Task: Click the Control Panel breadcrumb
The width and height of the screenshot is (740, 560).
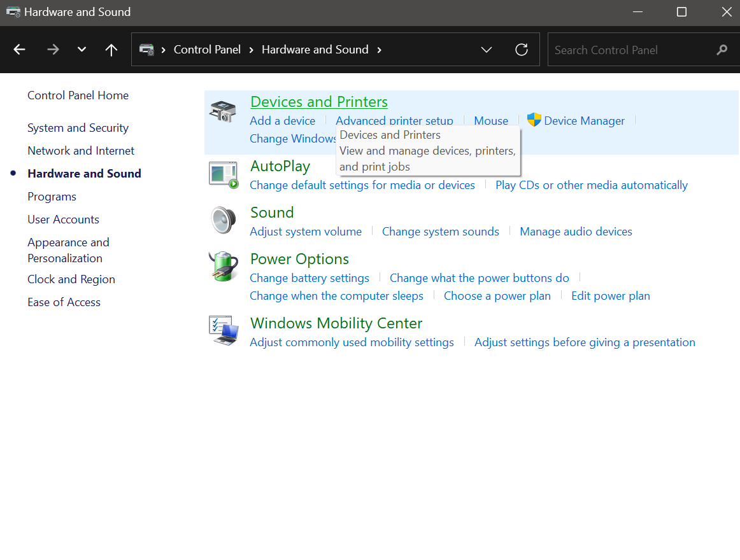Action: coord(207,50)
